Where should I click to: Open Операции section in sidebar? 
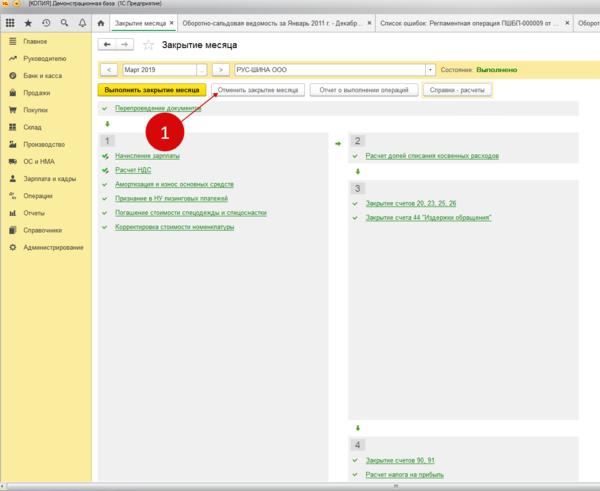coord(38,196)
